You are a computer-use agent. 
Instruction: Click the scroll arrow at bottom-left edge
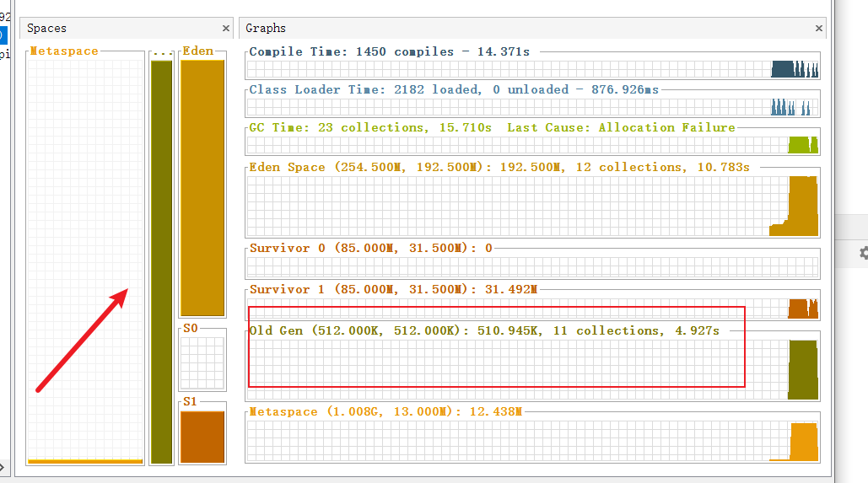point(3,466)
